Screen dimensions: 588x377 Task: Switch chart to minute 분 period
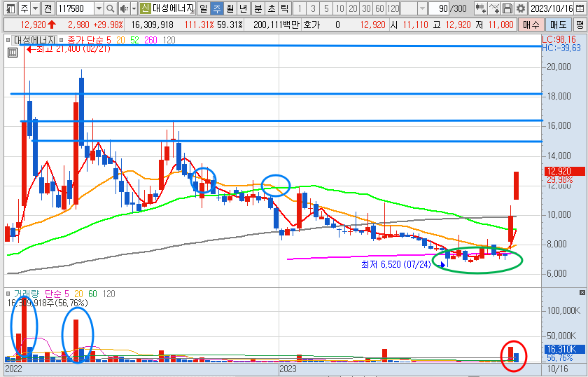pyautogui.click(x=258, y=8)
